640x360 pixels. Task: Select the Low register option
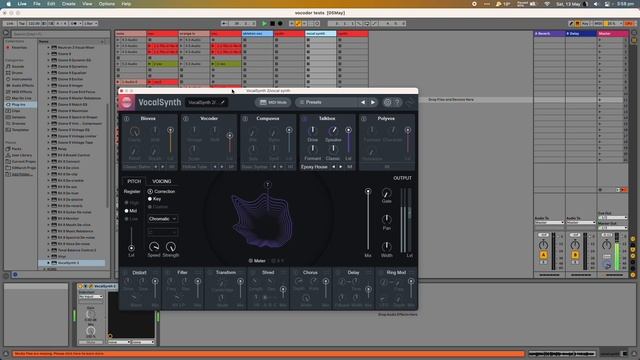pos(127,219)
